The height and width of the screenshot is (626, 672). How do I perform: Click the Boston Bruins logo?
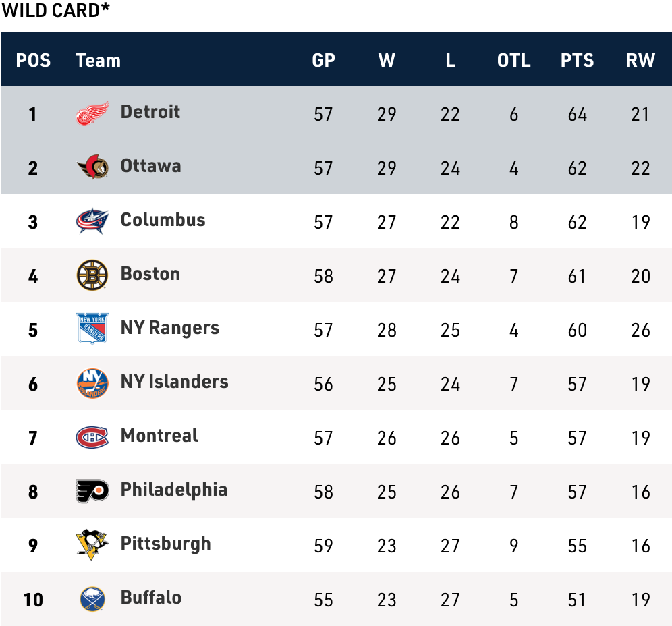tap(92, 275)
